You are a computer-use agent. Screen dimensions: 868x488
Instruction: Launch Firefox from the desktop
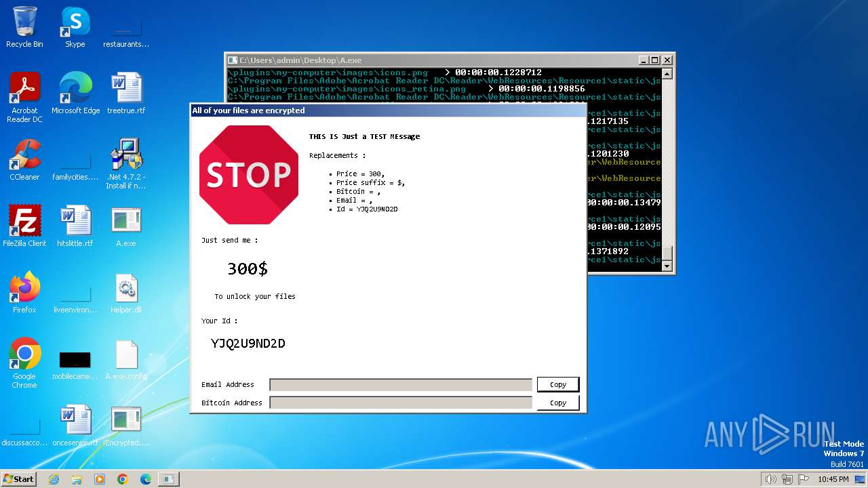[24, 293]
